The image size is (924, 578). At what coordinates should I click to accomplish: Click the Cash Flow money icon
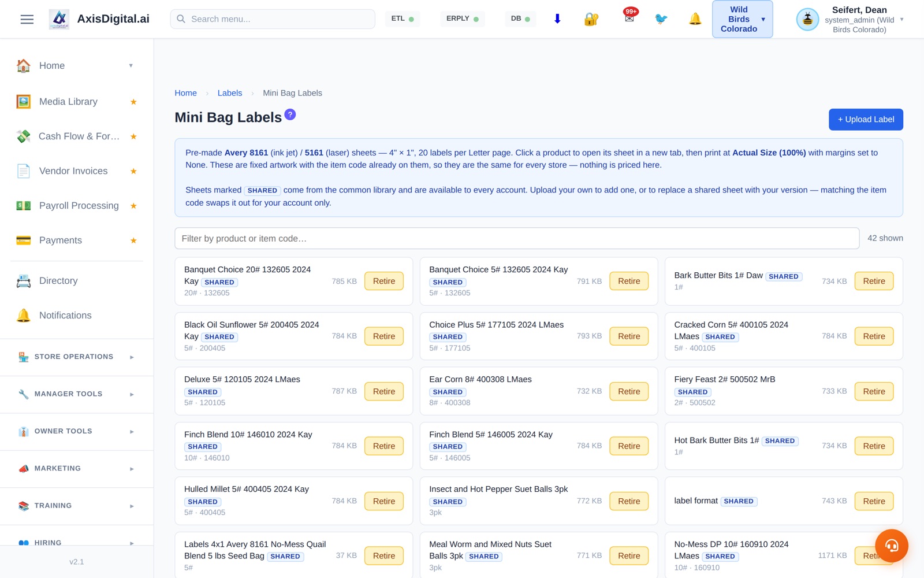click(x=24, y=136)
